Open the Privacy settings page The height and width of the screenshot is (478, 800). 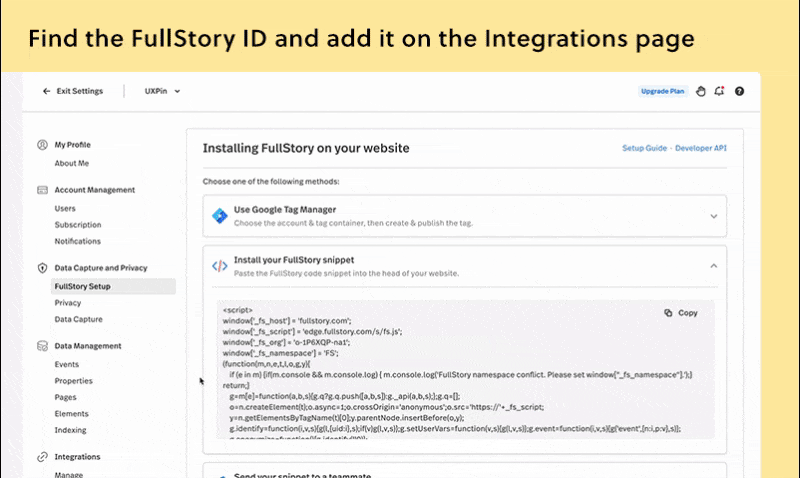tap(68, 303)
